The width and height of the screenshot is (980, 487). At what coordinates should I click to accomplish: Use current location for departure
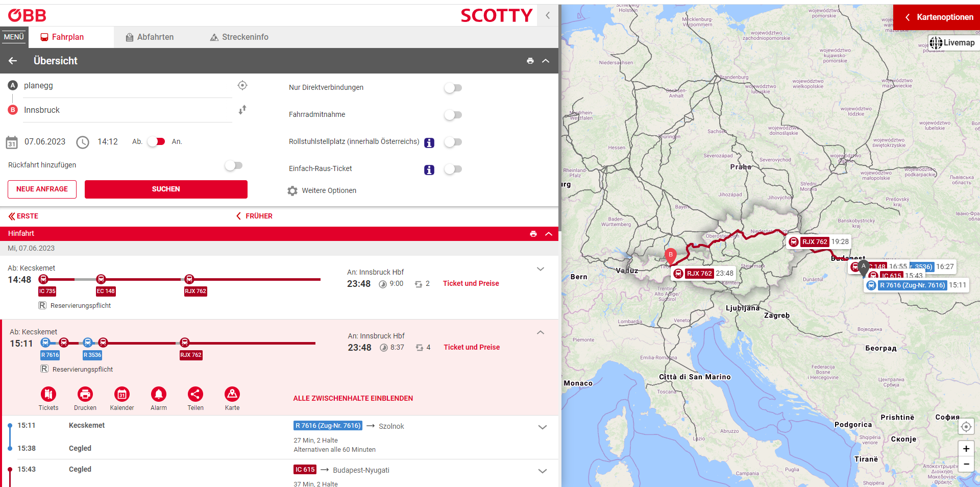(x=242, y=85)
